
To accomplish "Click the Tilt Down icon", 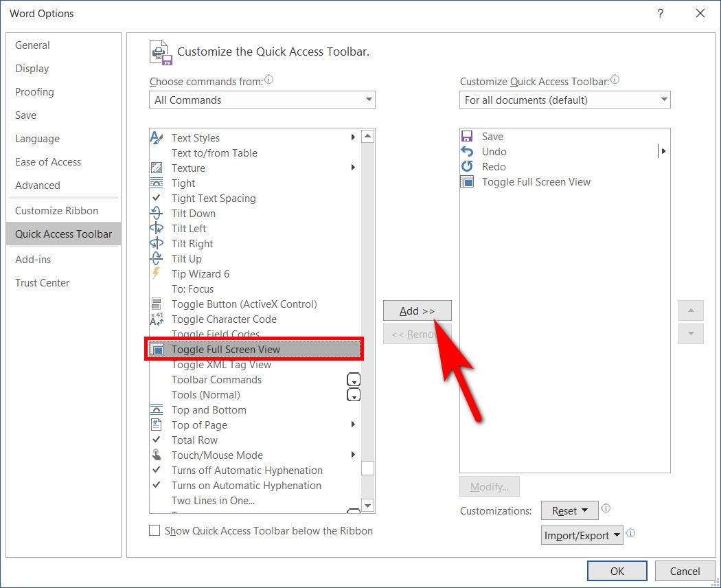I will [x=157, y=213].
